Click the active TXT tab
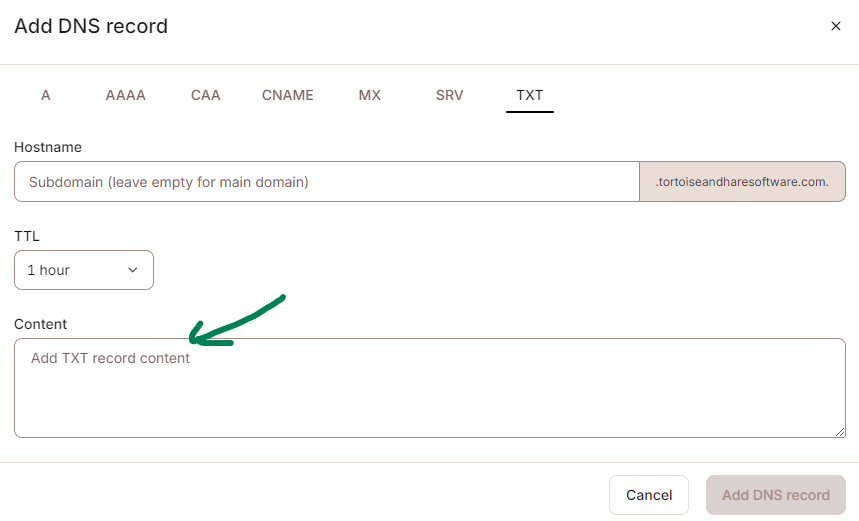 530,95
